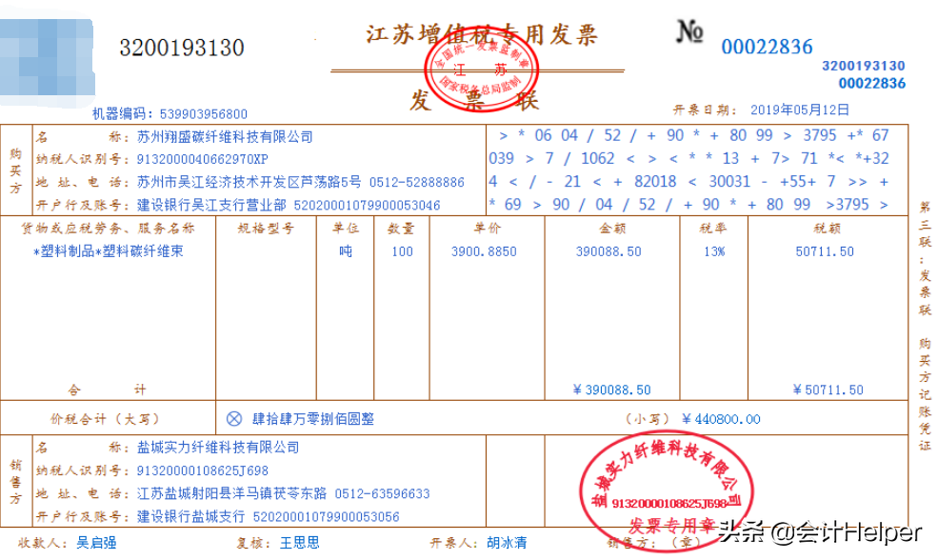
Task: Click the 发票联 subtitle text
Action: click(x=474, y=100)
